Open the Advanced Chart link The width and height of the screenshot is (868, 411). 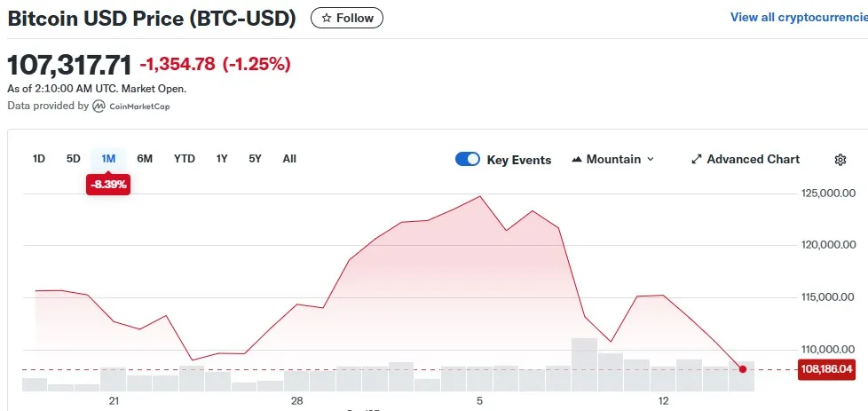pyautogui.click(x=753, y=160)
